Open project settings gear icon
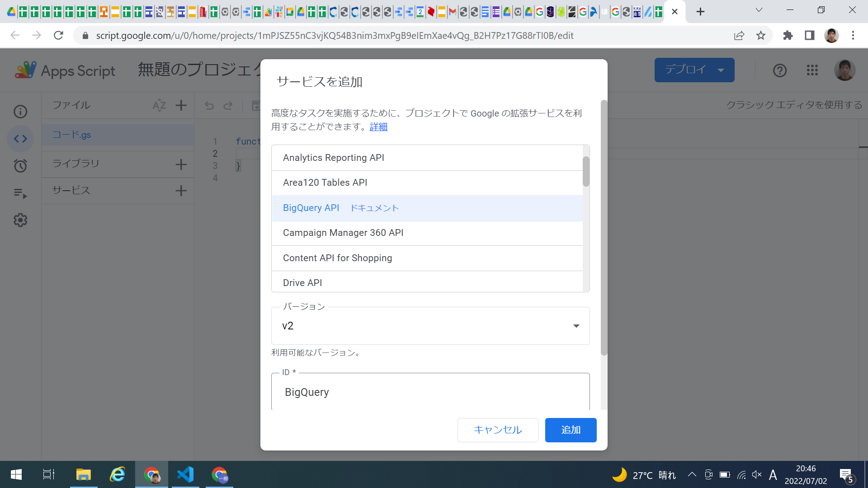 (20, 220)
